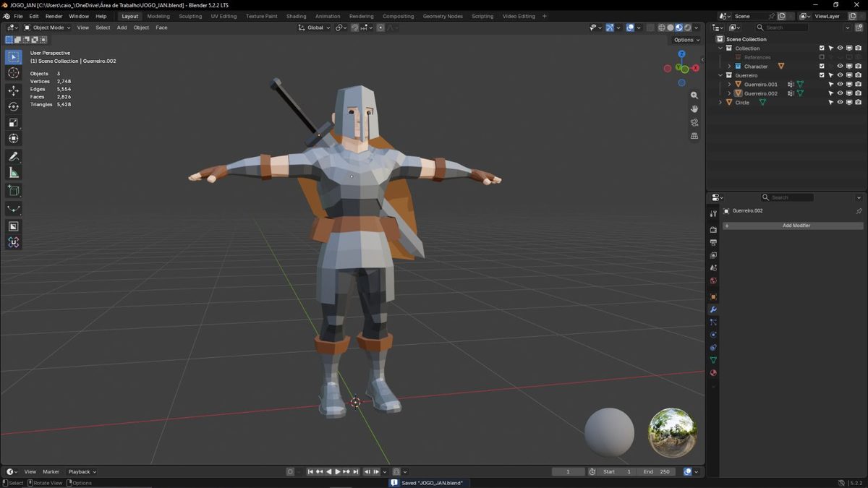
Task: Switch to the Sculpting workspace tab
Action: click(190, 16)
